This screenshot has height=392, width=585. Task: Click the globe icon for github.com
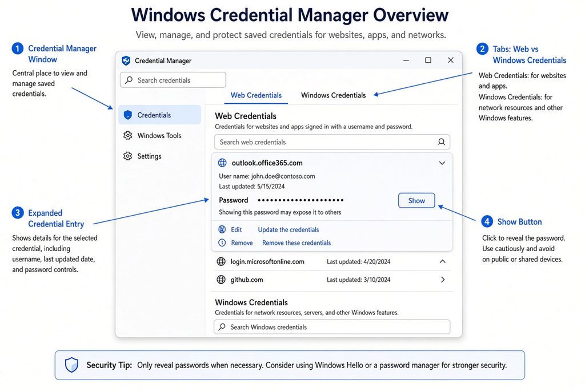221,280
